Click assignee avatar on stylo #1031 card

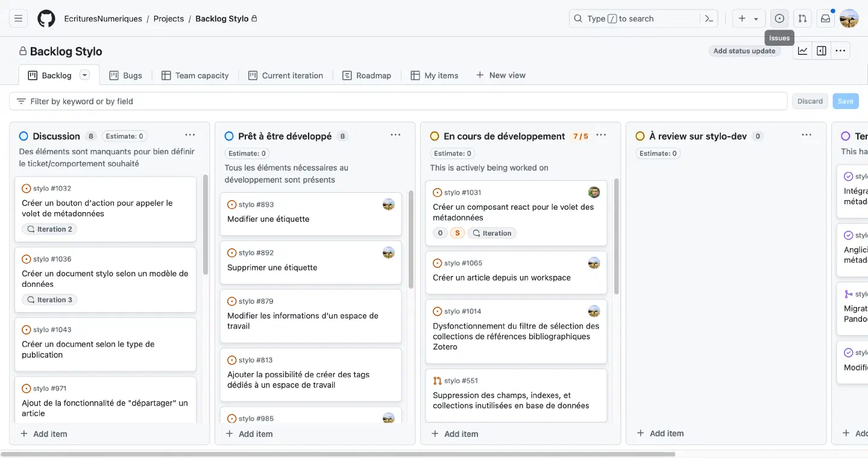point(594,192)
